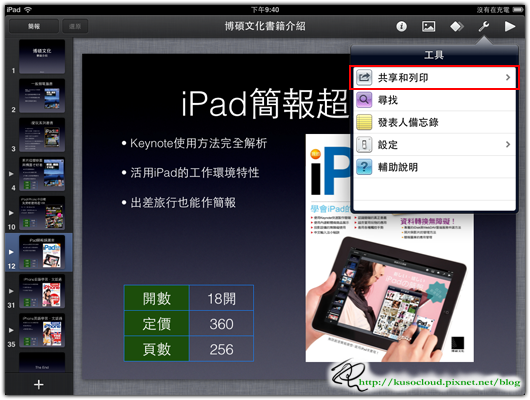Viewport: 530px width, 400px height.
Task: Expand slide group triangle beside slide 10
Action: (x=11, y=213)
